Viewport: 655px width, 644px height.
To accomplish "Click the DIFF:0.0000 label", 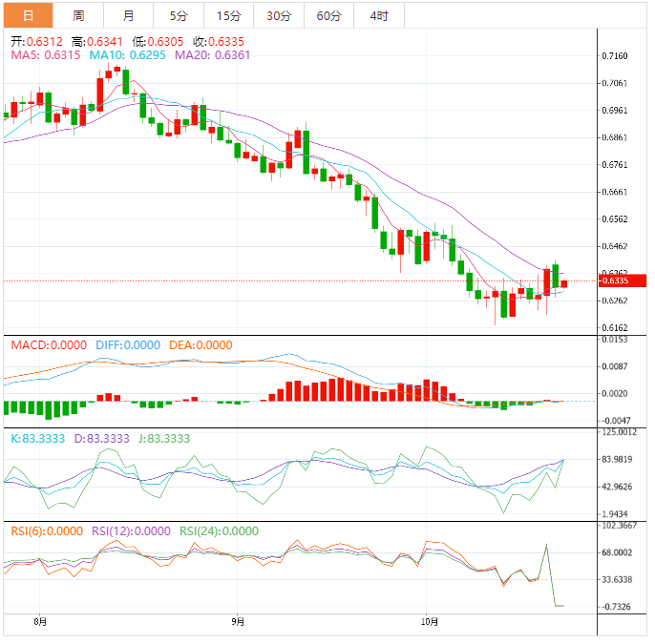I will click(128, 345).
